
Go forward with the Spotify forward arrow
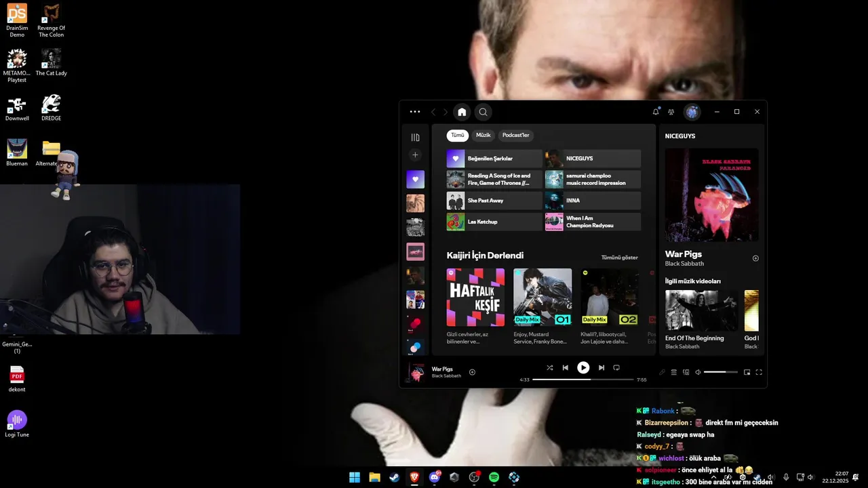pos(446,112)
